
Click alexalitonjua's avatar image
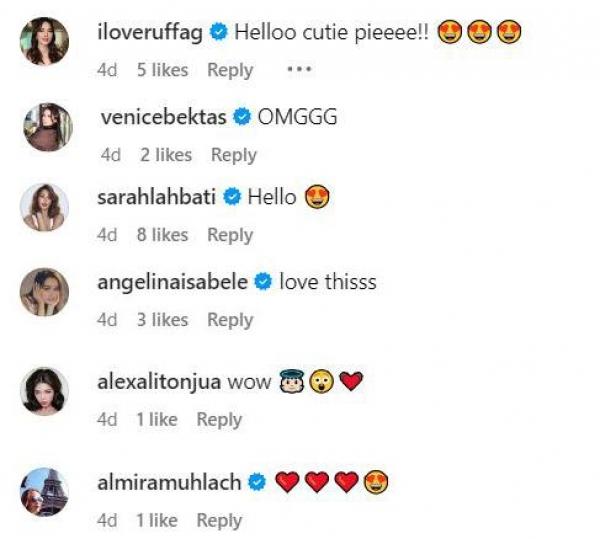point(45,391)
